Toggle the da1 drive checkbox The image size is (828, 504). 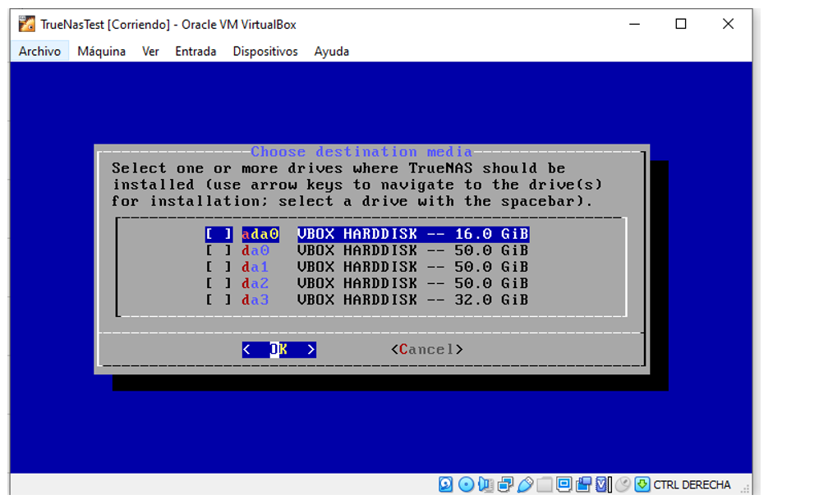click(218, 267)
